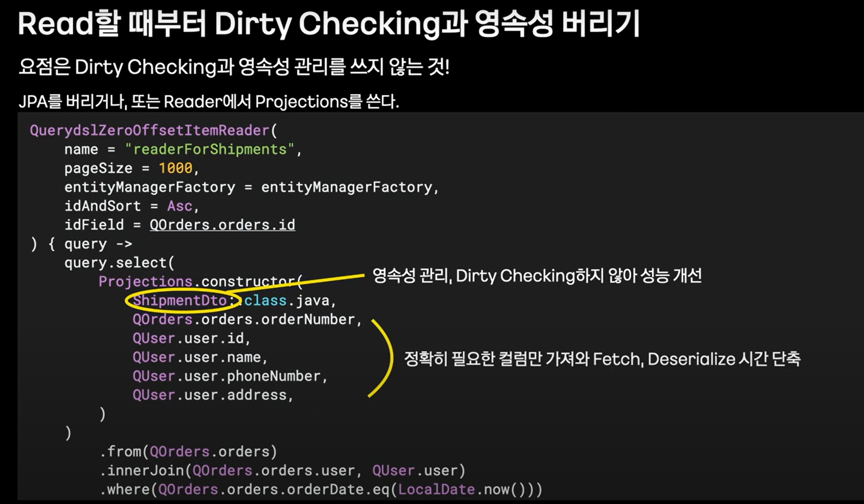864x504 pixels.
Task: Click the underlined 'QOrders.orders.id'
Action: tap(222, 225)
